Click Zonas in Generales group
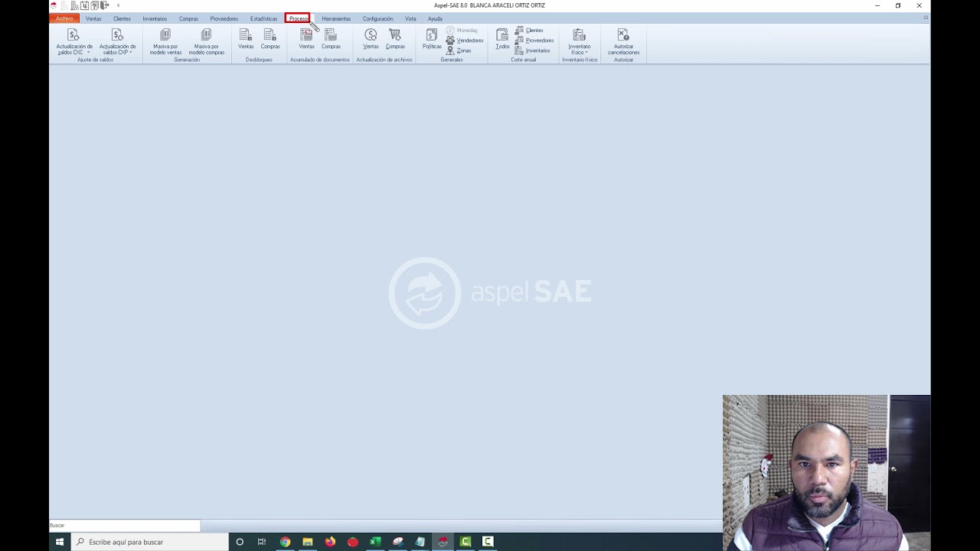The height and width of the screenshot is (551, 980). tap(459, 51)
